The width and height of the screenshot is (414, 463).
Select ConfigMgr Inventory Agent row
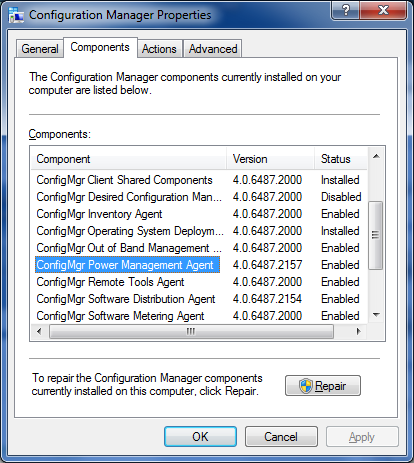point(199,214)
